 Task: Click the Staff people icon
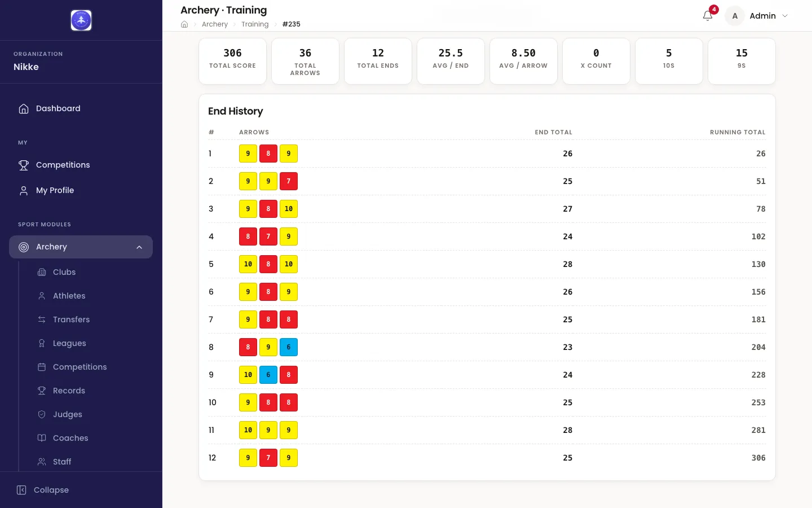tap(42, 462)
